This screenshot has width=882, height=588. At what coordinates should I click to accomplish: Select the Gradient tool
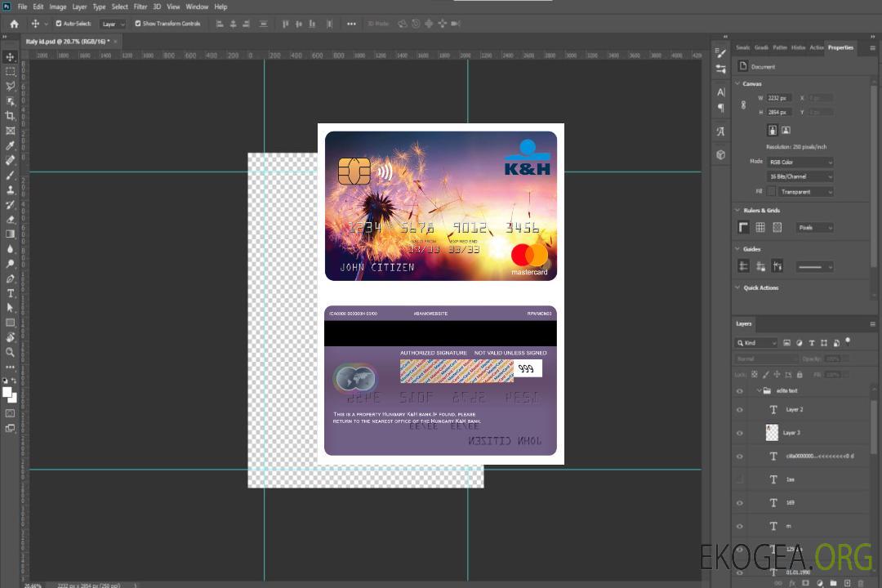[10, 234]
